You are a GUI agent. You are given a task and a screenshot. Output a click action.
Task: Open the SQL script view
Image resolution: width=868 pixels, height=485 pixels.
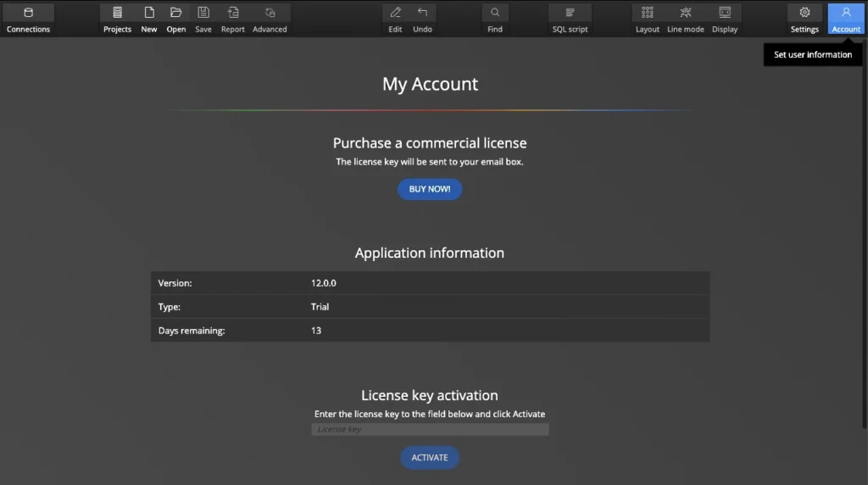(x=570, y=18)
